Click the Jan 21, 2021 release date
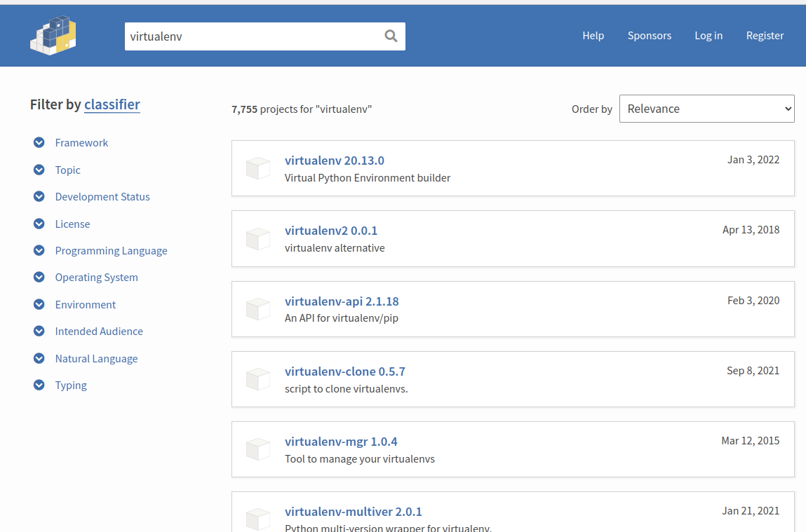 click(x=750, y=510)
